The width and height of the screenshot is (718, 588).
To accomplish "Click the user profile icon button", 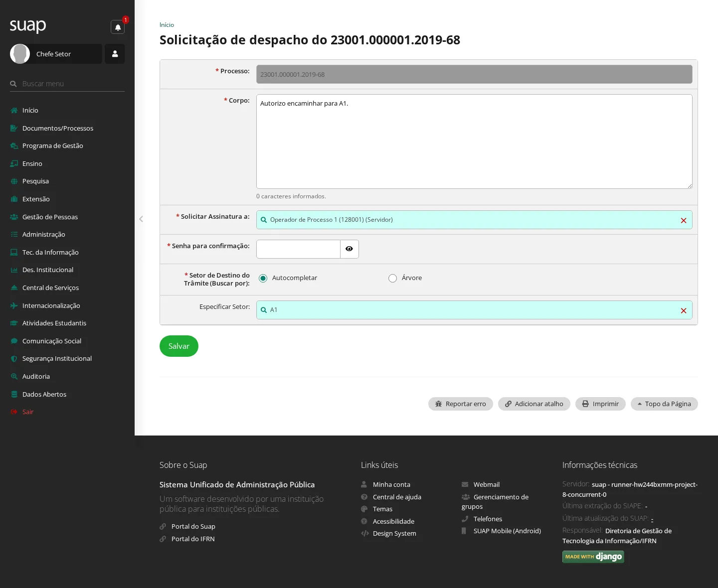I will (x=115, y=54).
